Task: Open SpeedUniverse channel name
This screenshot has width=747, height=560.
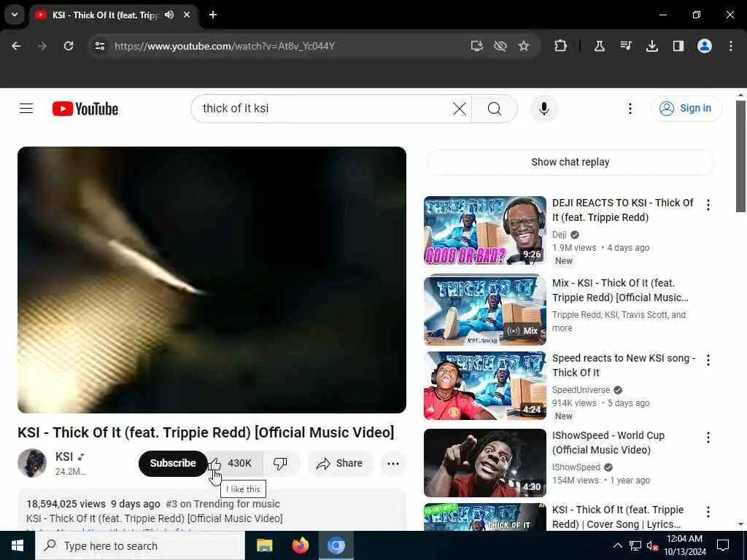Action: [x=581, y=389]
